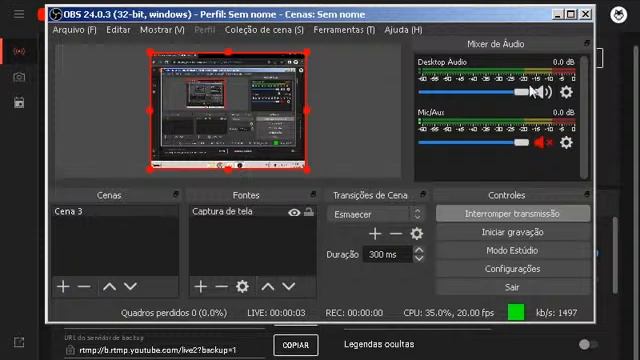Image resolution: width=640 pixels, height=360 pixels.
Task: Click the CPU: 35.0%, 20.00 fps text
Action: pos(449,313)
